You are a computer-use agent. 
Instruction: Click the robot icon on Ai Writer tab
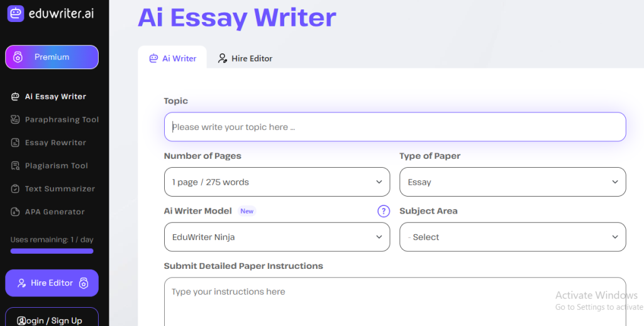click(x=153, y=58)
